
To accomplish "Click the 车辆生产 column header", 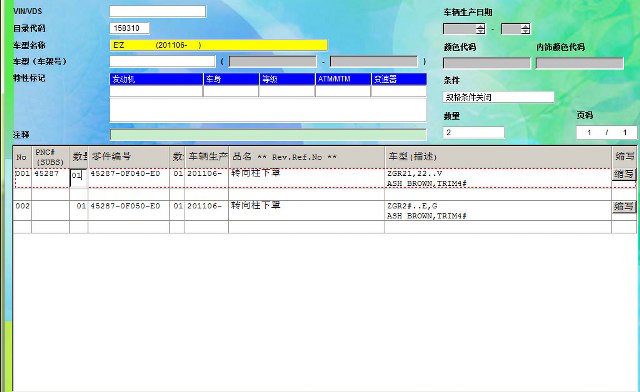I will coord(207,157).
